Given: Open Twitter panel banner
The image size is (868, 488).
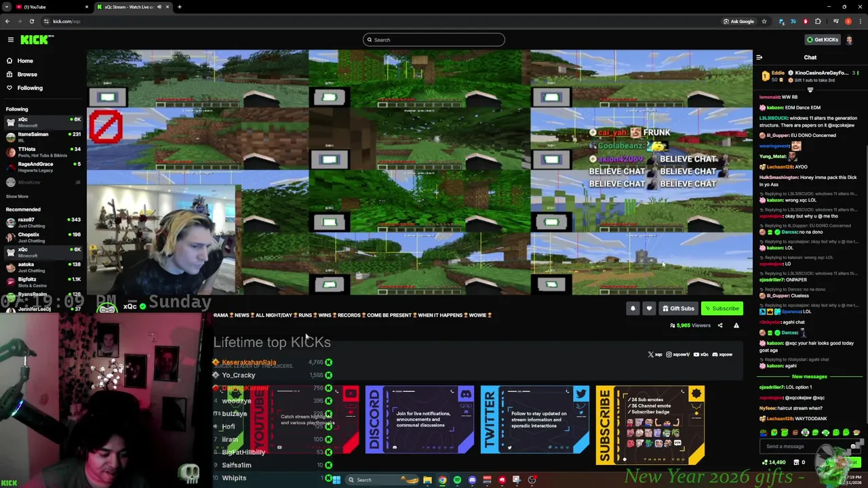Looking at the screenshot, I should coord(535,420).
